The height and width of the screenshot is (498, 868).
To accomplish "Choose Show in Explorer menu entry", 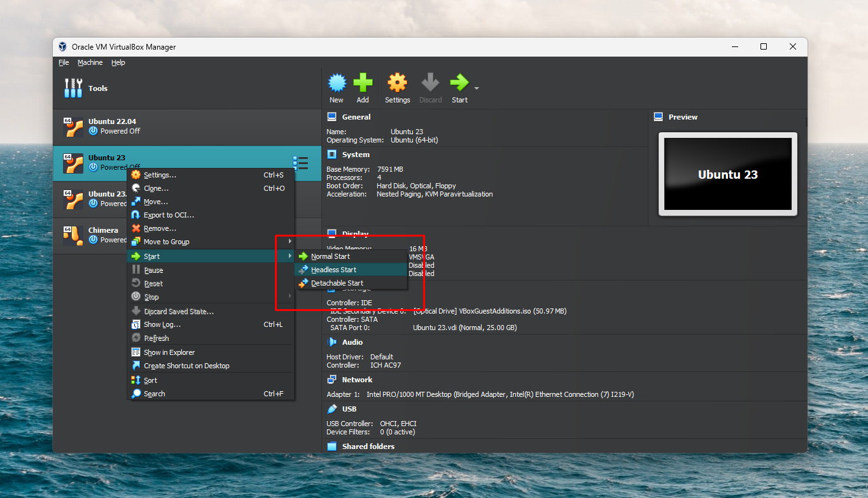I will (x=211, y=352).
